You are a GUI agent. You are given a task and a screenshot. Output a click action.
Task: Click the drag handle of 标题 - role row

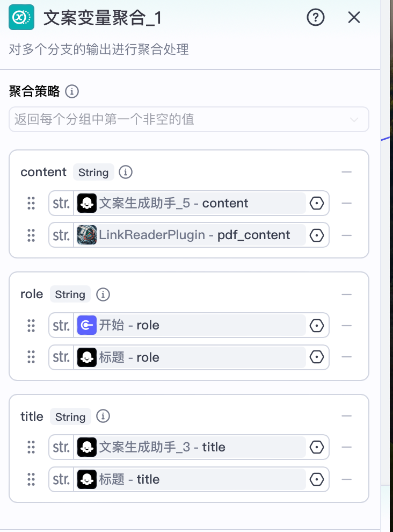coord(31,357)
